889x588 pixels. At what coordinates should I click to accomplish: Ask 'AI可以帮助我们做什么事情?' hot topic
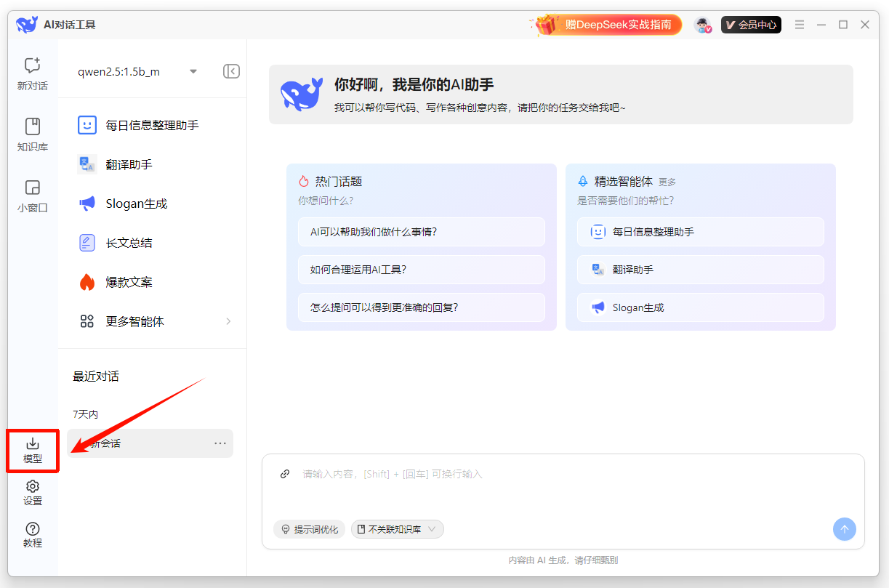tap(422, 230)
